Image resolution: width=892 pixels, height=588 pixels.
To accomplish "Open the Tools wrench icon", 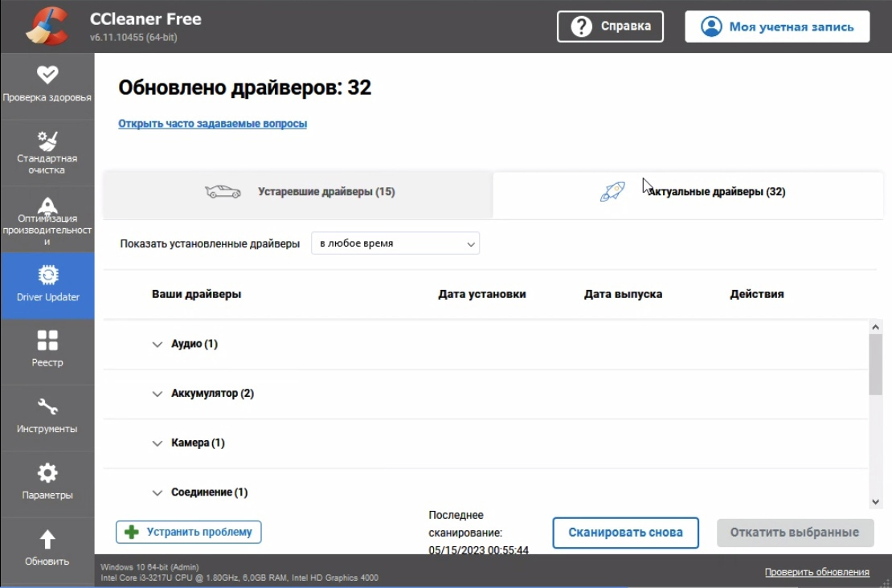I will coord(47,407).
